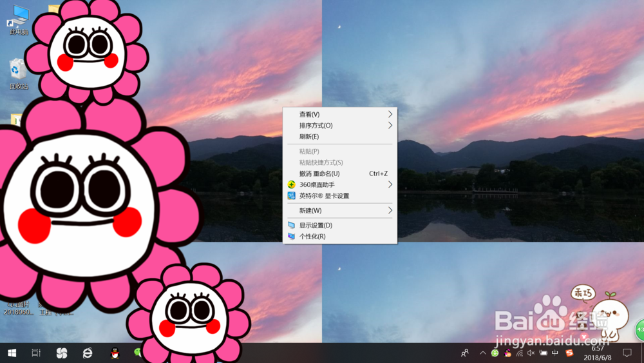Open Internet Explorer from the taskbar
This screenshot has height=363, width=644.
point(88,353)
